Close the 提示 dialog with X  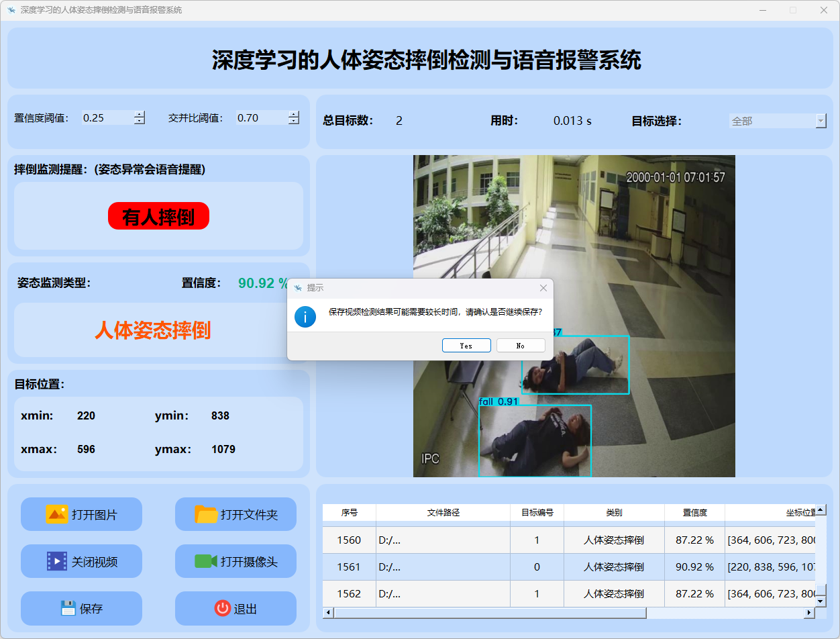click(x=543, y=288)
